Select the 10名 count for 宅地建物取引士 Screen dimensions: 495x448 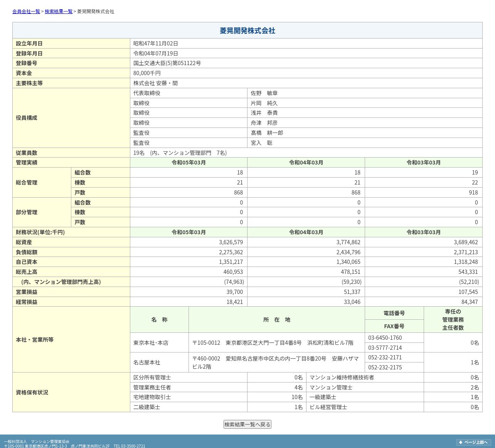coord(297,397)
